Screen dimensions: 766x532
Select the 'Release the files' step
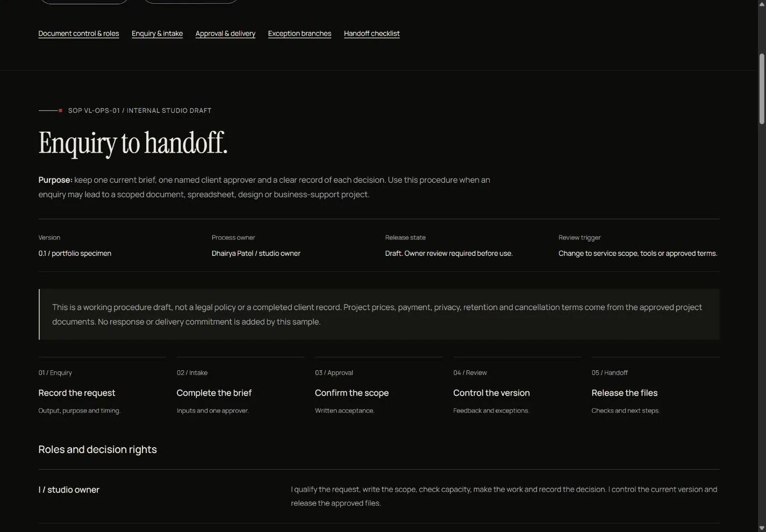click(x=625, y=393)
